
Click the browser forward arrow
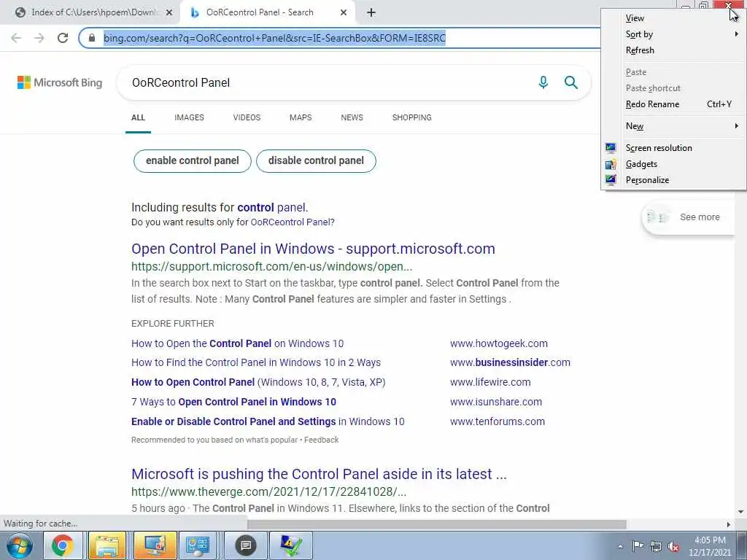(x=39, y=38)
